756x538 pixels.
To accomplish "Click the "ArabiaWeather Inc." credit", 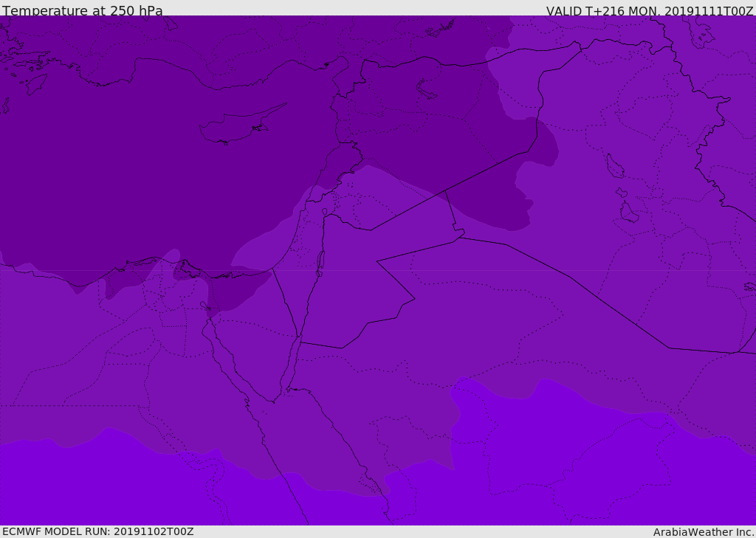I will (x=703, y=532).
